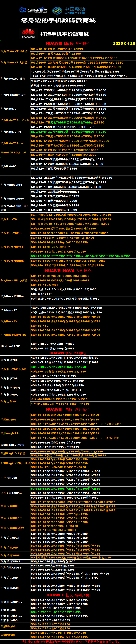Select the 华为 荣耀200Pro model label
Viewport: 136px width, 644px height.
click(x=11, y=493)
